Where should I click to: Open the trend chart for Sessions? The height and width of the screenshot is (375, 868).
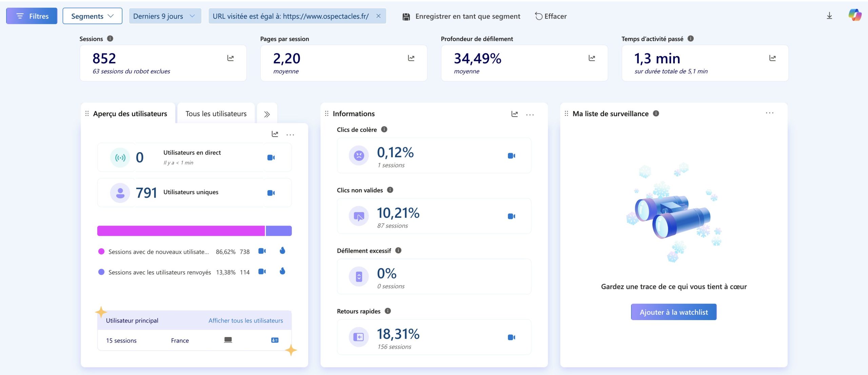pyautogui.click(x=231, y=58)
